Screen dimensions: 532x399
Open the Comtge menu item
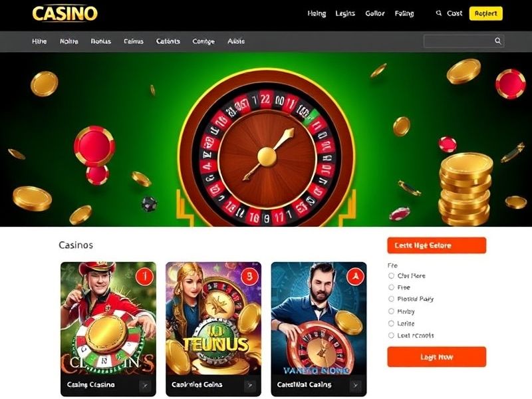pos(203,41)
